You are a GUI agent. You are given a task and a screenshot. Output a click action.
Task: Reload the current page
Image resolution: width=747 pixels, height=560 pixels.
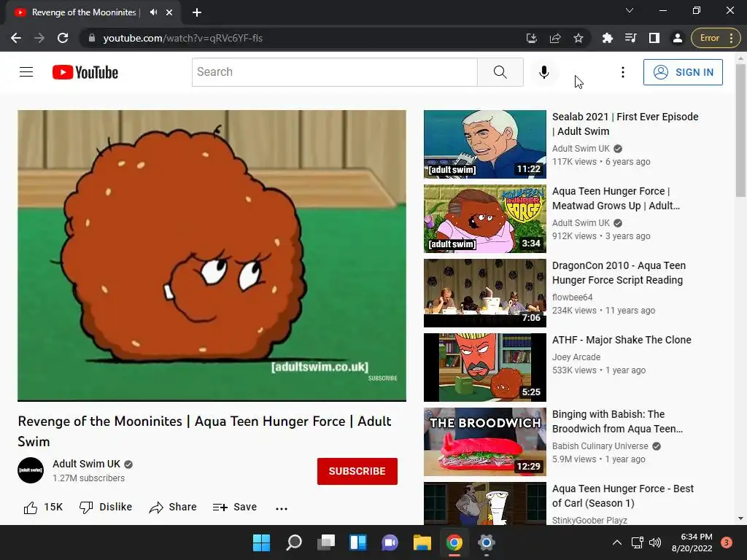[x=63, y=38]
